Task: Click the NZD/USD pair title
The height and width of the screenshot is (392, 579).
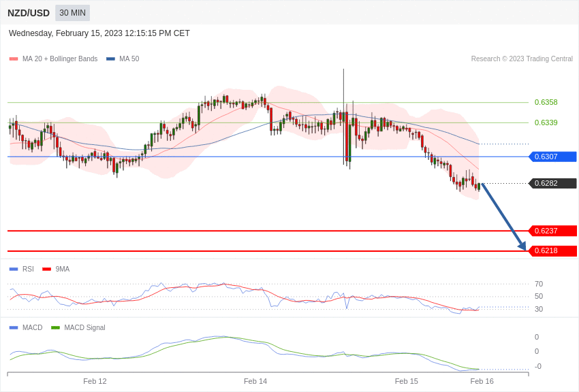Action: tap(29, 13)
